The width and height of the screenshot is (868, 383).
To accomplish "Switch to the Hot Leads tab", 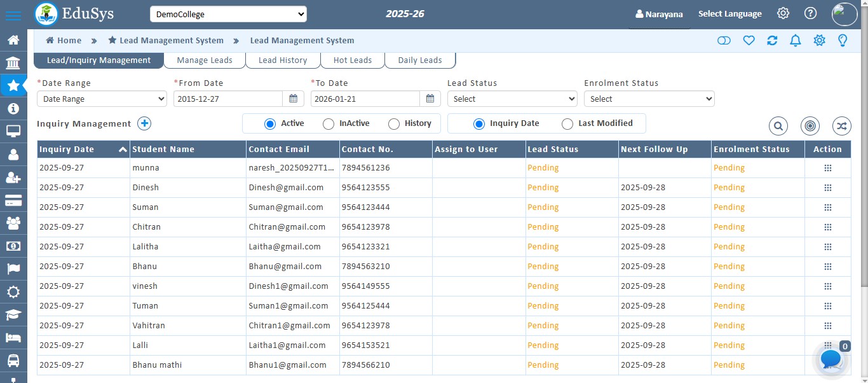I will click(353, 60).
